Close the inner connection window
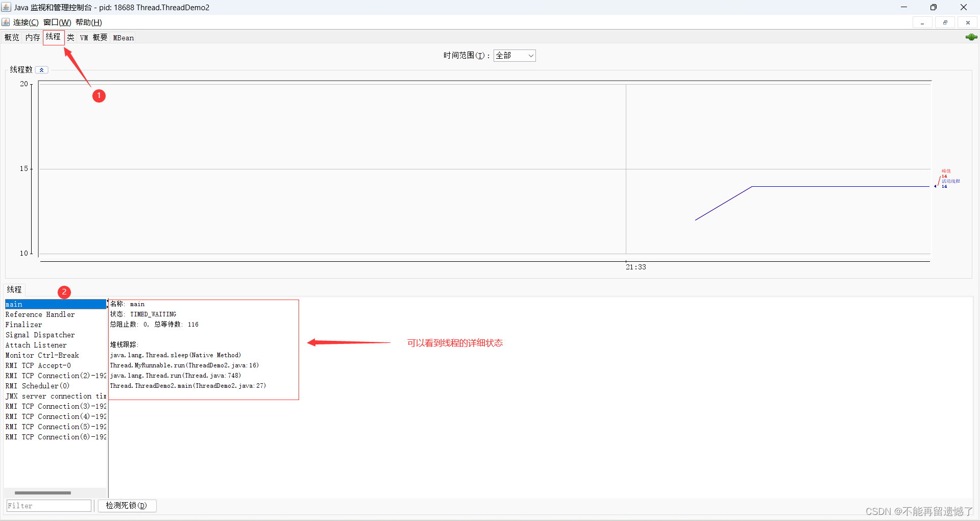Screen dimensions: 980x521 pyautogui.click(x=968, y=22)
